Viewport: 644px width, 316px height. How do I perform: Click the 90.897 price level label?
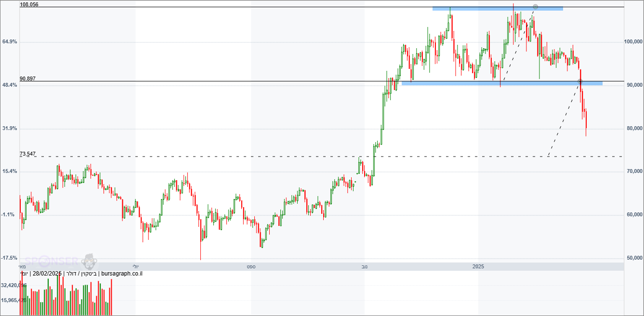coord(27,79)
